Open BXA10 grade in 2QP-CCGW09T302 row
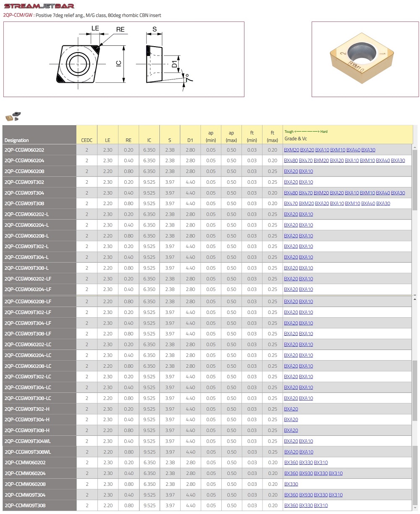 (x=306, y=182)
